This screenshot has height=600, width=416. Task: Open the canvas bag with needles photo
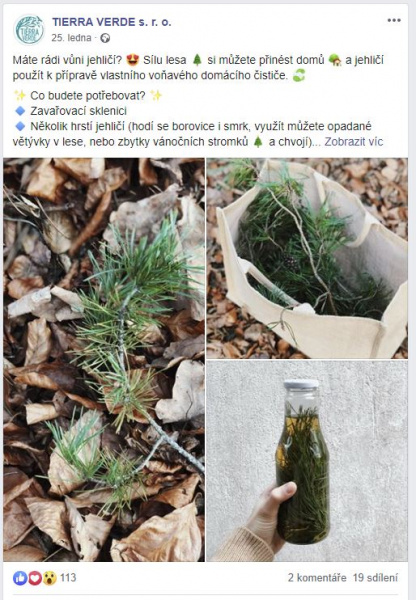307,258
